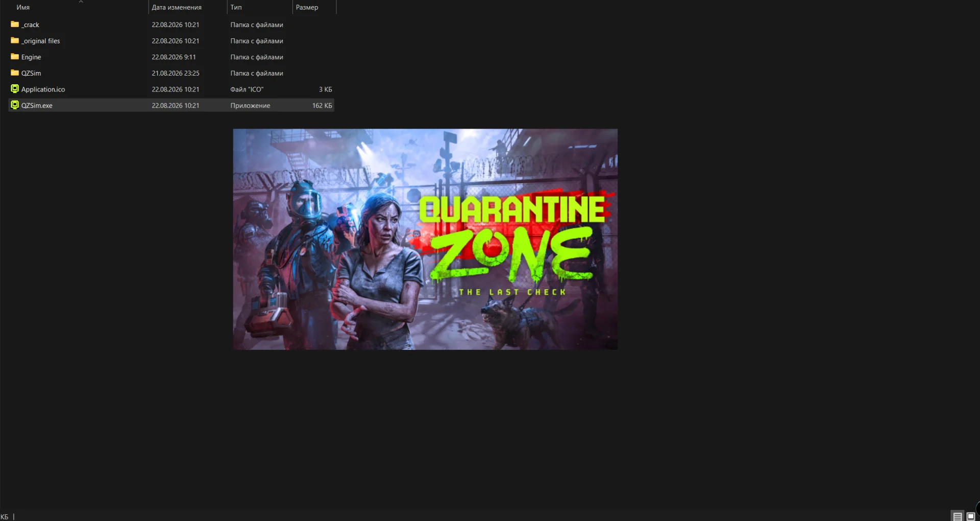Click the _crack folder icon
980x521 pixels.
[x=15, y=25]
